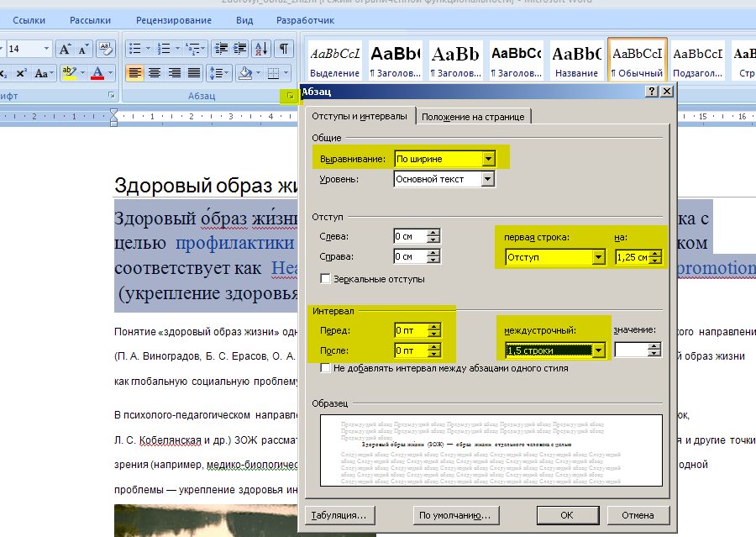Image resolution: width=756 pixels, height=537 pixels.
Task: Click the Grow Font icon
Action: [65, 49]
